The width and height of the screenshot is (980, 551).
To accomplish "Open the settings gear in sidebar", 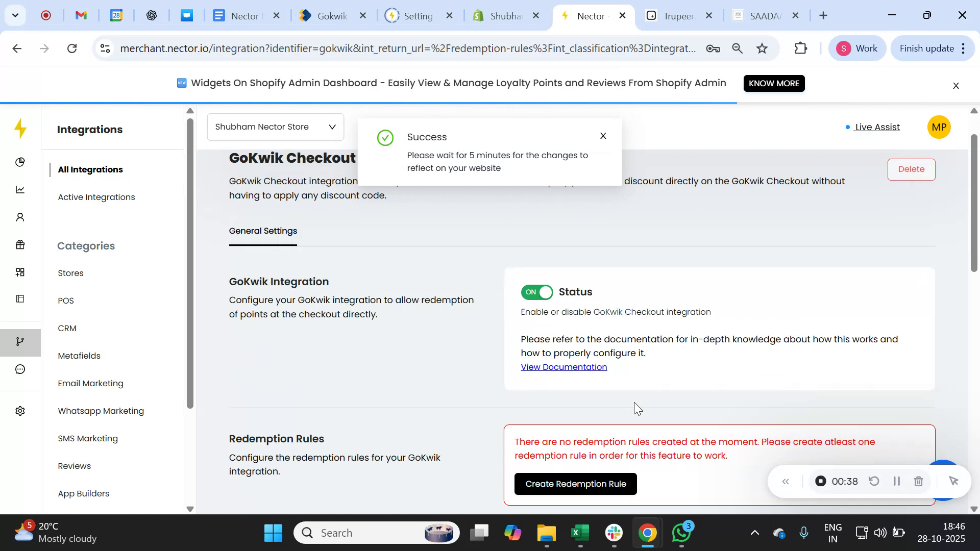I will [20, 411].
